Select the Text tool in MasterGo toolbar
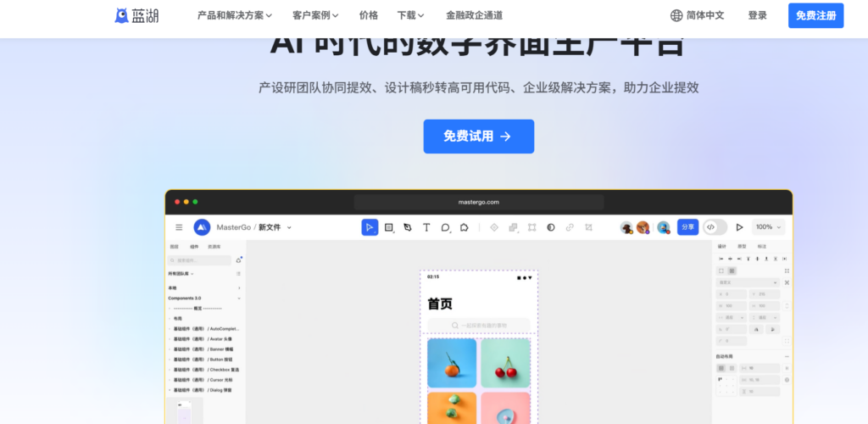Image resolution: width=868 pixels, height=424 pixels. coord(426,227)
